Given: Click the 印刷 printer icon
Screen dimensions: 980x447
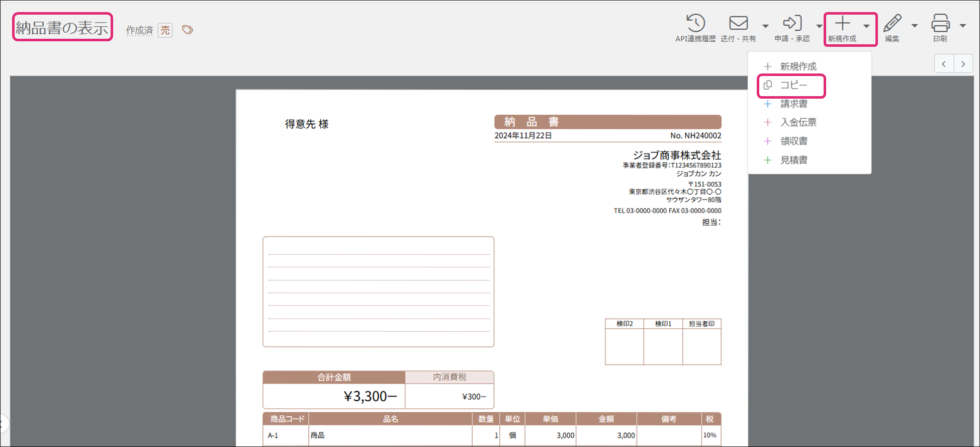Looking at the screenshot, I should [940, 24].
